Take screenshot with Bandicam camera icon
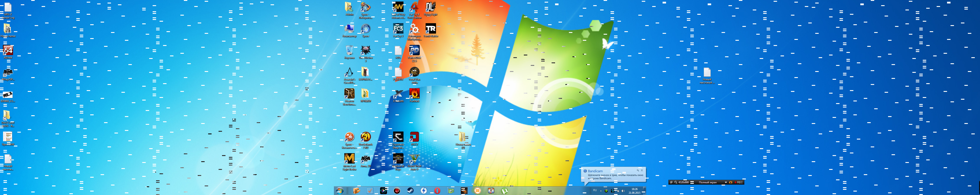The width and height of the screenshot is (980, 195). (x=730, y=182)
